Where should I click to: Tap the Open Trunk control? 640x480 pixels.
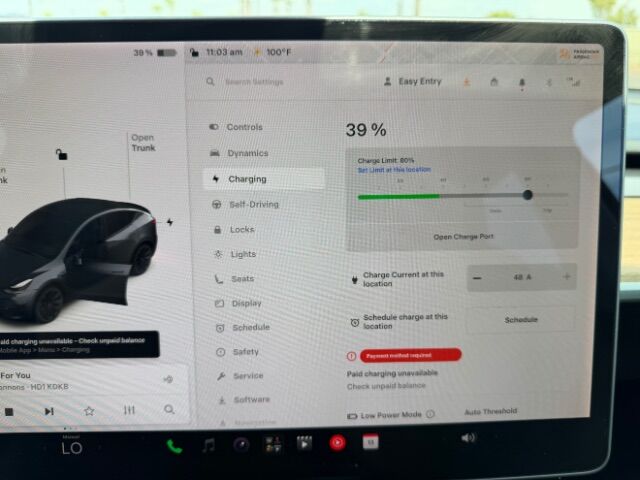click(x=143, y=142)
